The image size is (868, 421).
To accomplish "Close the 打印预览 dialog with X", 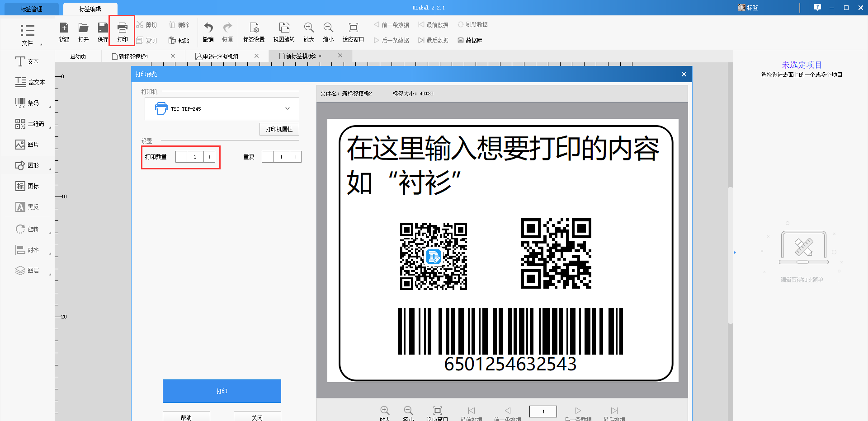I will (x=684, y=74).
